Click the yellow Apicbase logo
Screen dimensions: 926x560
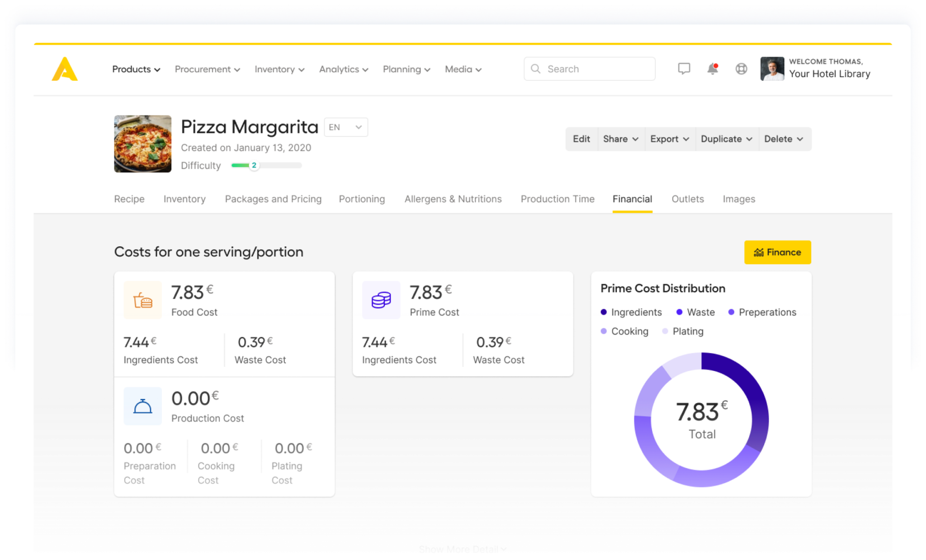pos(65,69)
